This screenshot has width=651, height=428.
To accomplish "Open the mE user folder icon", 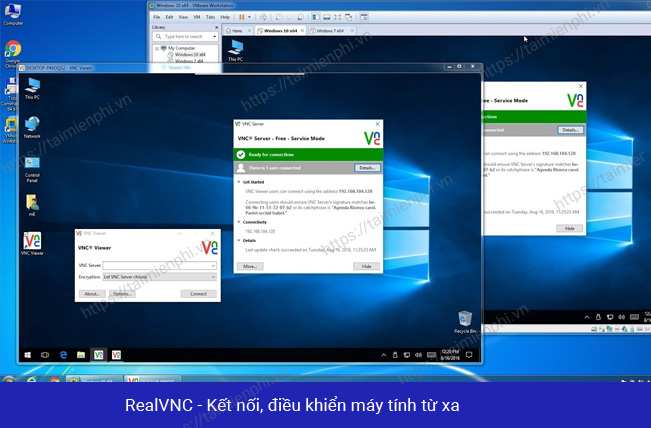I will 32,205.
